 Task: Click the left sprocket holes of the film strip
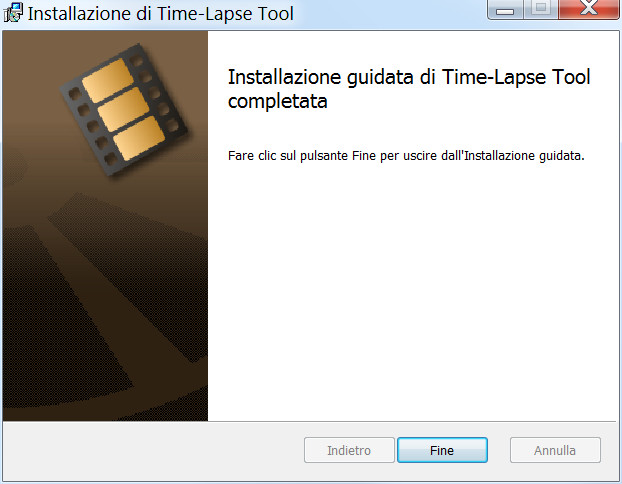[92, 127]
